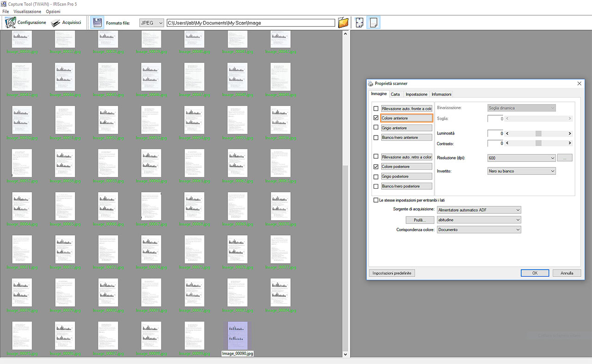Switch to the Carta tab
Screen dimensions: 592x364
[395, 94]
